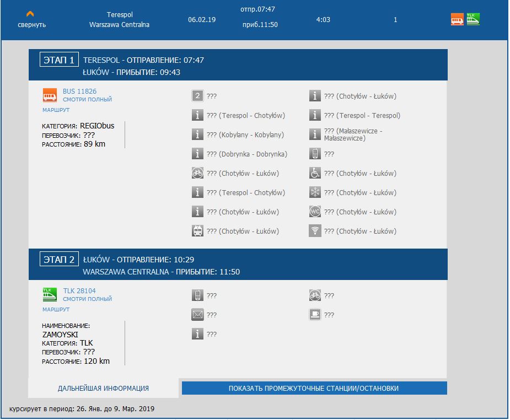Click the wheelchair accessibility icon

[315, 173]
